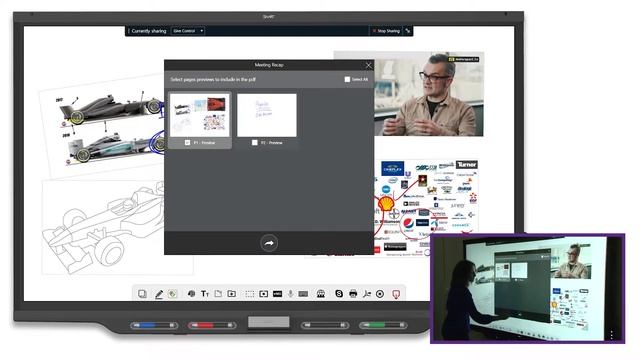Pick the blue pen on the display tray
Screen dimensions: 640x360
[154, 325]
